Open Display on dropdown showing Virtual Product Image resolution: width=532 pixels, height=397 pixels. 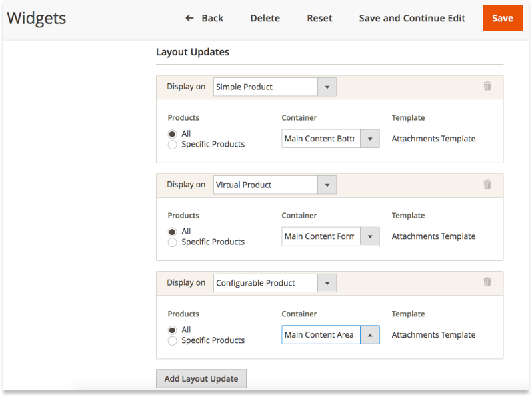click(275, 185)
